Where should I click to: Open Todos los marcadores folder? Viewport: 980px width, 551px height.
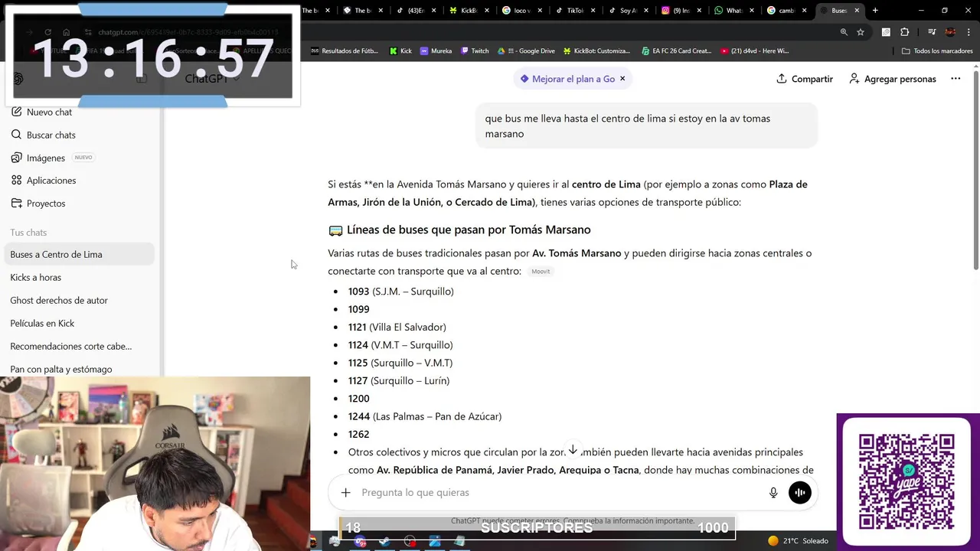pos(937,51)
